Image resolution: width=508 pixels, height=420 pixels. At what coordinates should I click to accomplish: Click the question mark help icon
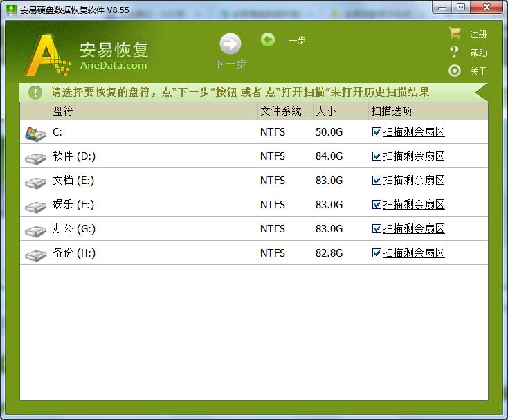click(x=455, y=52)
